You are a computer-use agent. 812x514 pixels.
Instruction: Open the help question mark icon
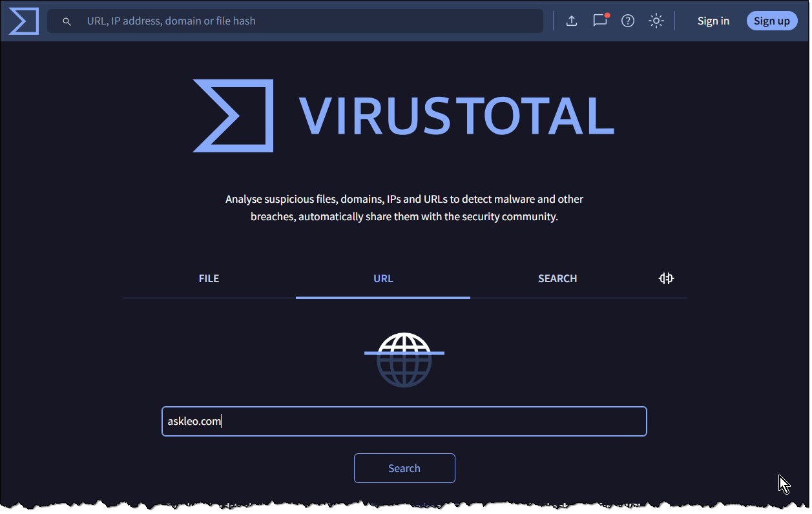(628, 21)
